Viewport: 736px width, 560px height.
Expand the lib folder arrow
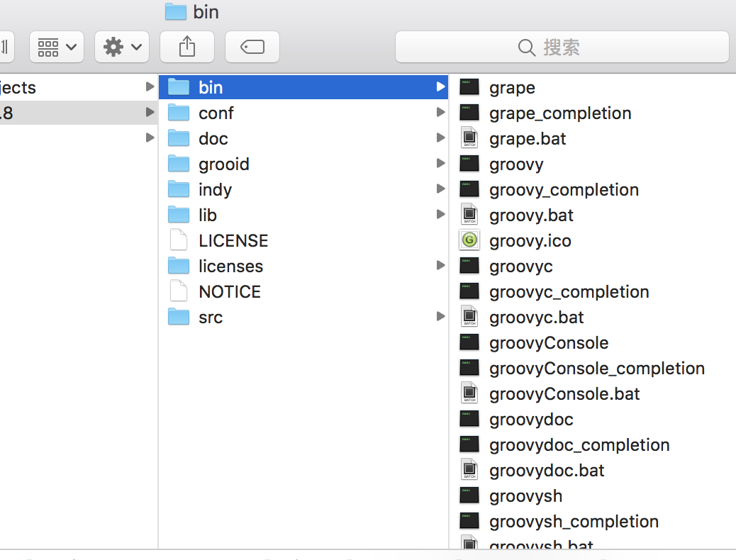point(440,215)
